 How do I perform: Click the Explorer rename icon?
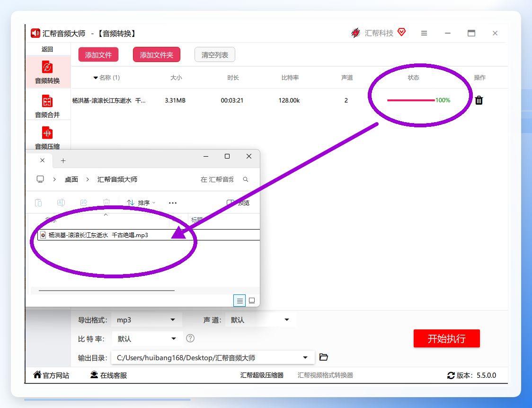click(61, 203)
